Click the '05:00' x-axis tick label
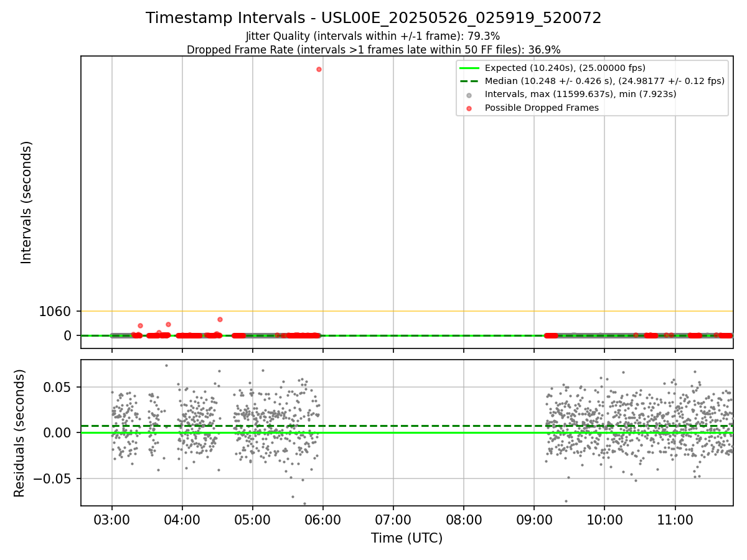The width and height of the screenshot is (747, 560). [253, 520]
